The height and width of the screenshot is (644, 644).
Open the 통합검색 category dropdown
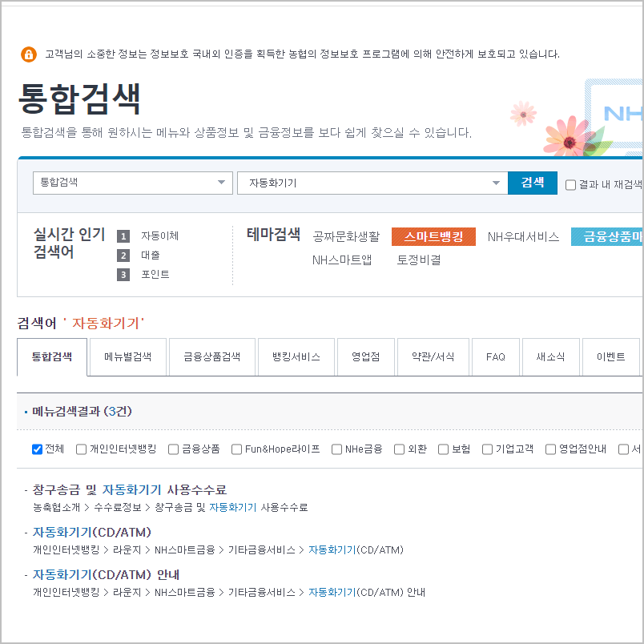pos(133,183)
